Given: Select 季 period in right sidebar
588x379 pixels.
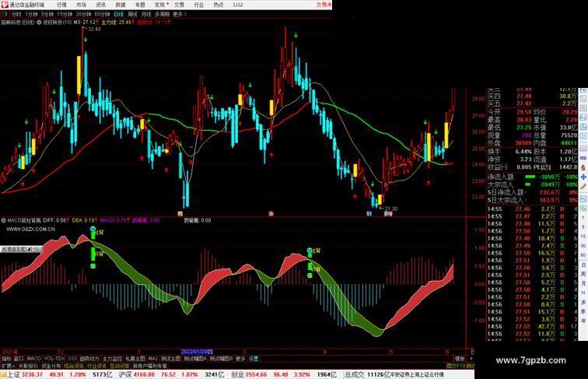Looking at the screenshot, I should 583,312.
